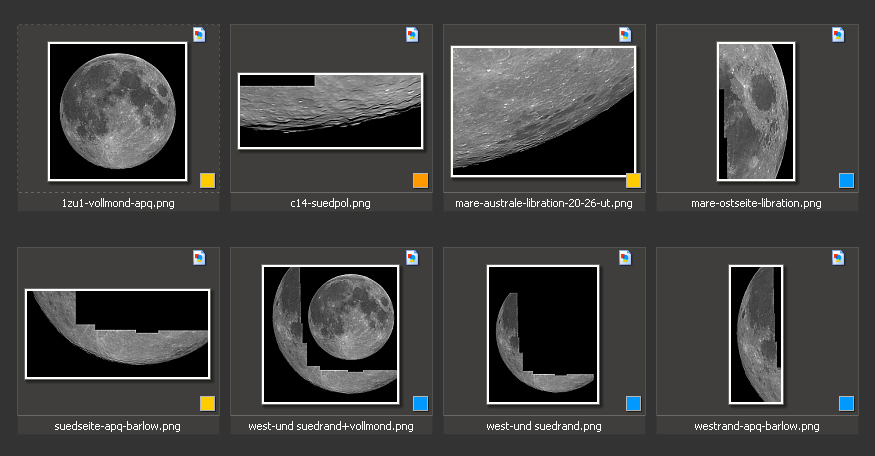Click yellow color label of suedseite-apq-barlow.png
This screenshot has width=875, height=456.
point(207,404)
